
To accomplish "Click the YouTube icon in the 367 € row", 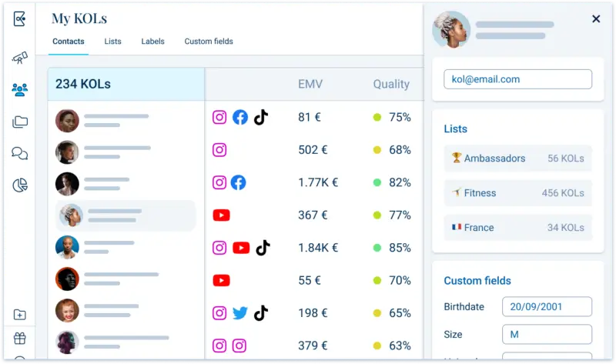I will pos(221,215).
